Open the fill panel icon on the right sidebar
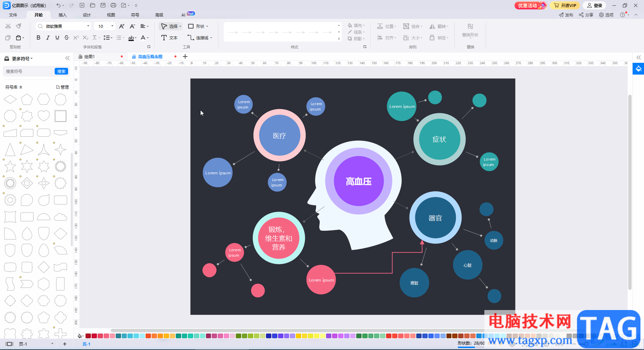This screenshot has height=350, width=644. click(639, 69)
